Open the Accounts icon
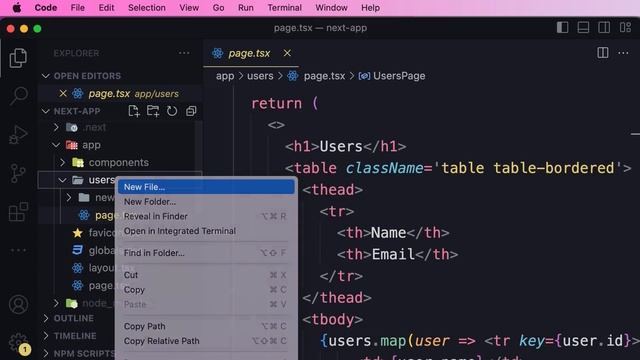Image resolution: width=640 pixels, height=360 pixels. point(18,304)
